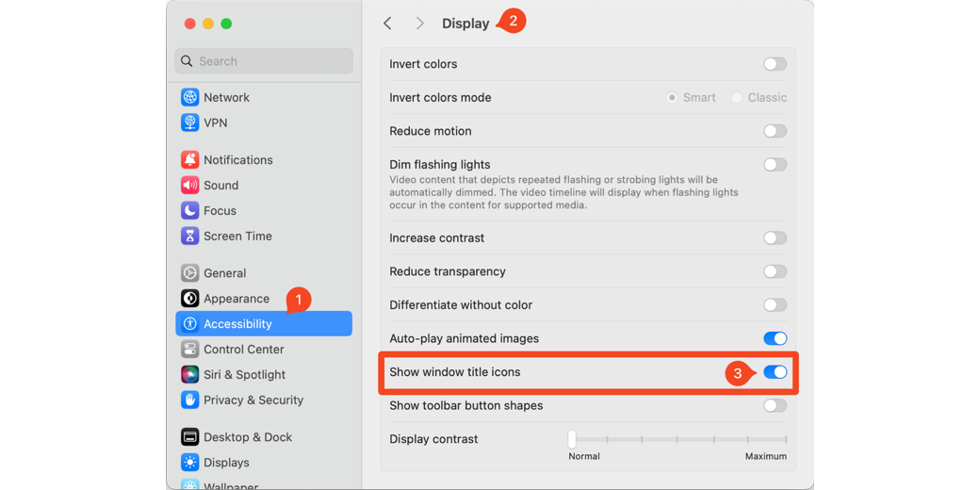Select the Classic radio button

737,98
